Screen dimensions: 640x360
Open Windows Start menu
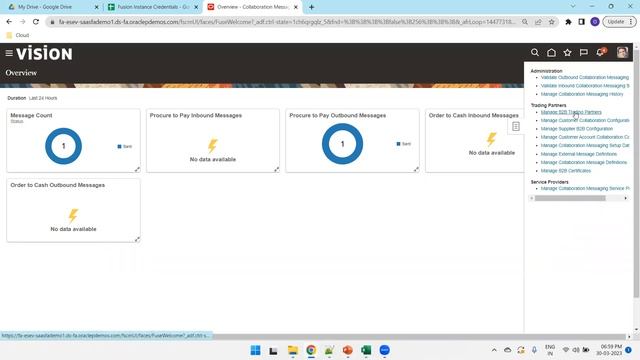(256, 350)
